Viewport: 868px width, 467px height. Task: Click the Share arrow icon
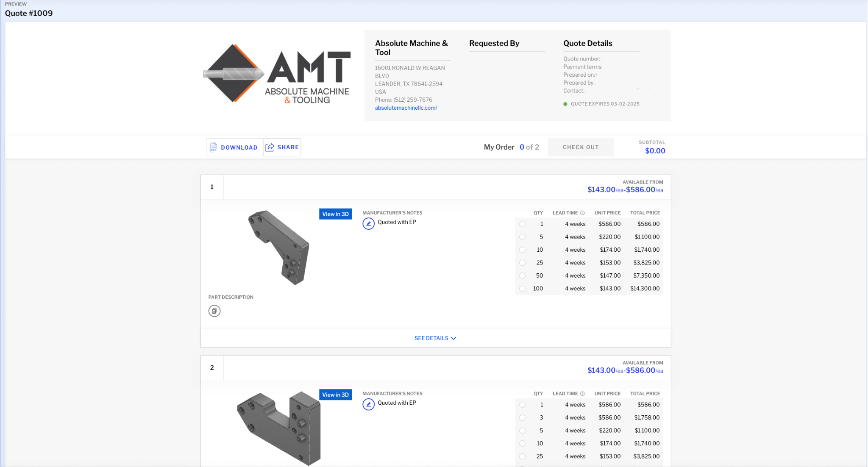coord(270,147)
